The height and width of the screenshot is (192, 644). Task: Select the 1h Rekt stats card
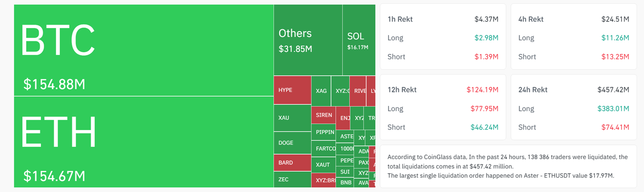point(443,37)
